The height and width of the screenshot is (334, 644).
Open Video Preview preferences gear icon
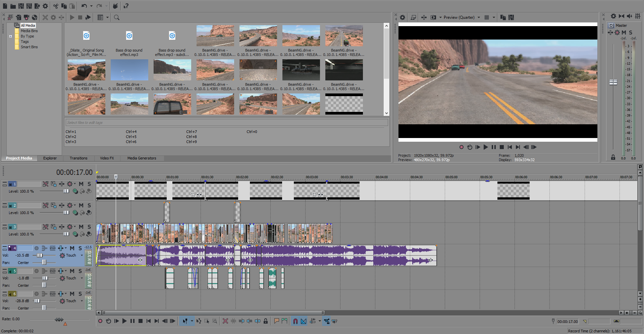(402, 17)
